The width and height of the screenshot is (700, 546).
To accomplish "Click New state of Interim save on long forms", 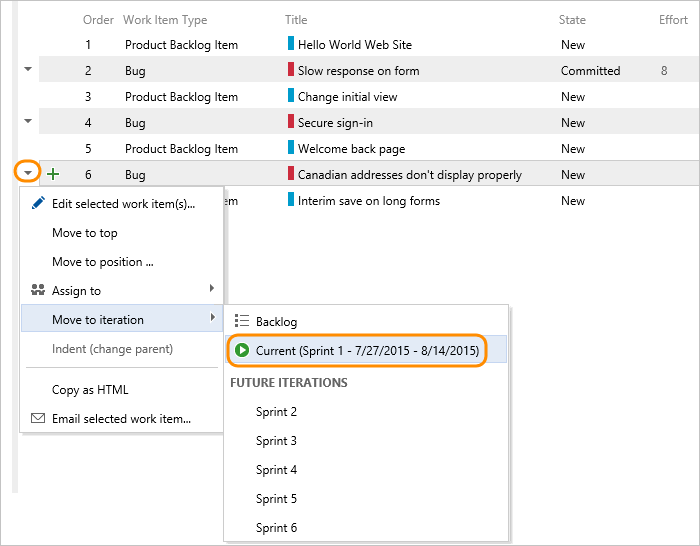I will 573,201.
